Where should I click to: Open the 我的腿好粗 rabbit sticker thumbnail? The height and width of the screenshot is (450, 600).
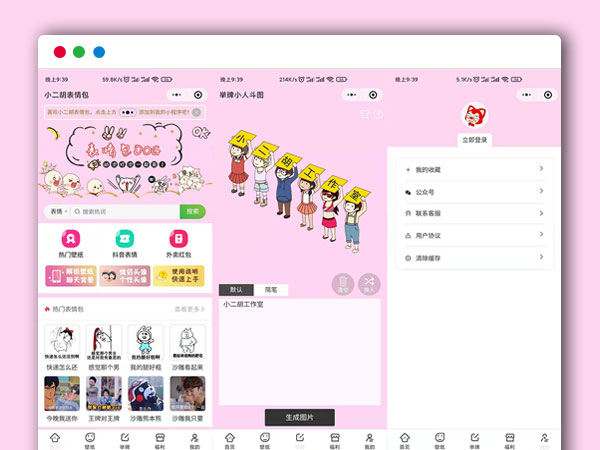(146, 342)
